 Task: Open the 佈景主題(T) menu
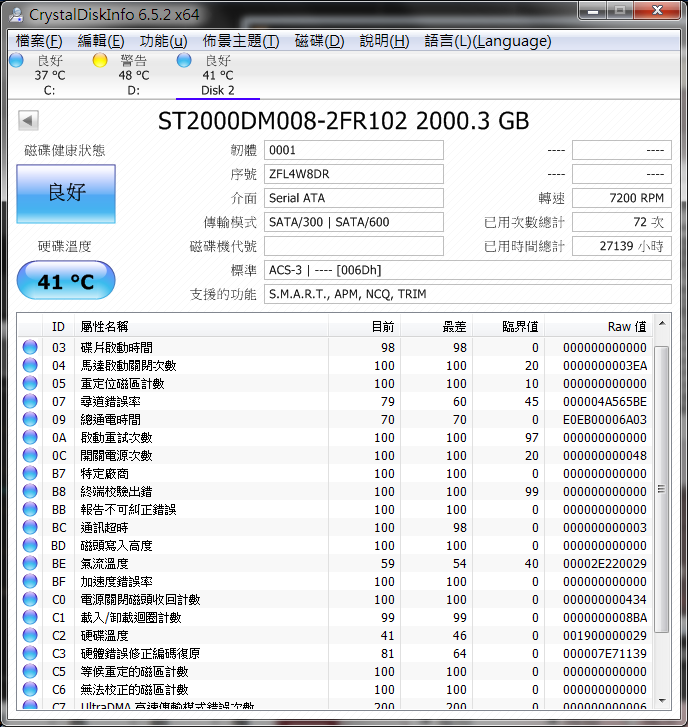pyautogui.click(x=241, y=41)
